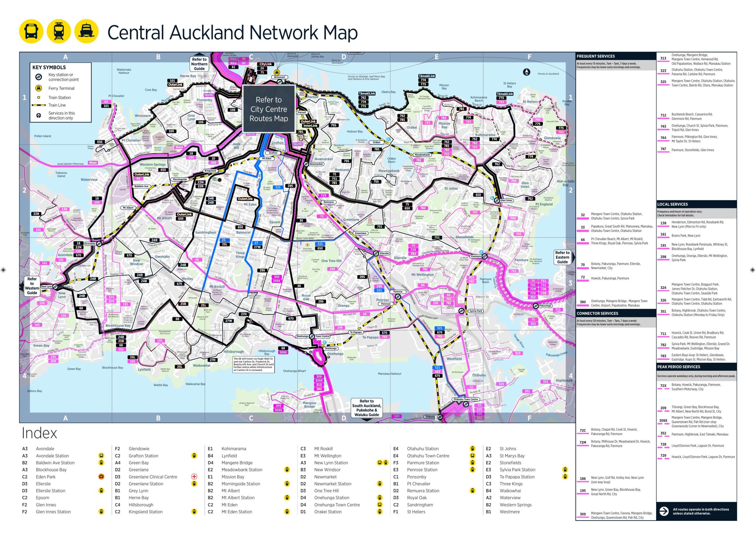Click the Refer to Northern Guide label
This screenshot has width=756, height=540.
pos(199,64)
